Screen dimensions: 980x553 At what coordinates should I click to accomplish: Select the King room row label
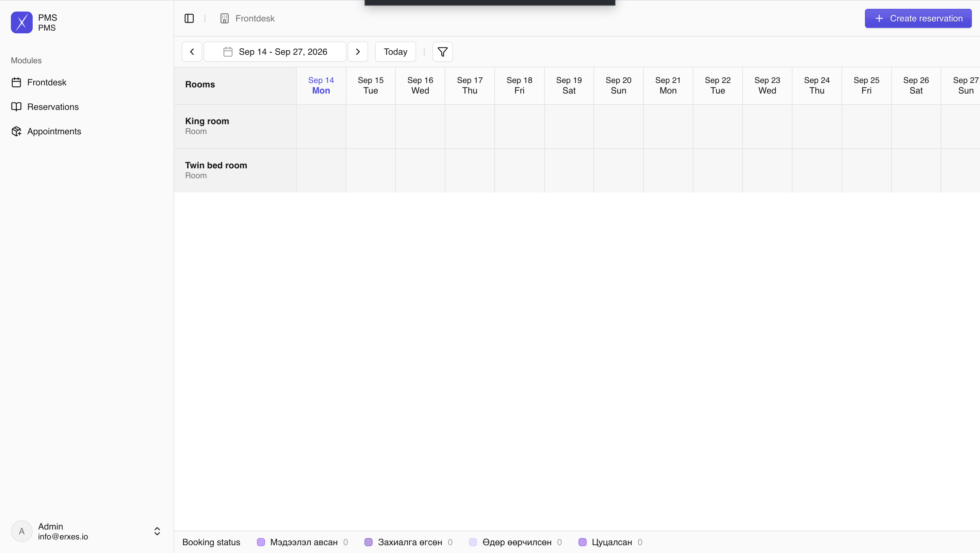(235, 126)
